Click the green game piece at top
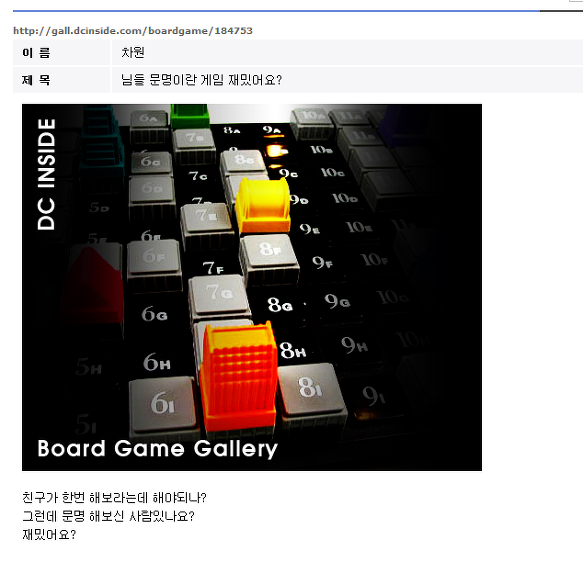Image resolution: width=583 pixels, height=562 pixels. pos(190,116)
